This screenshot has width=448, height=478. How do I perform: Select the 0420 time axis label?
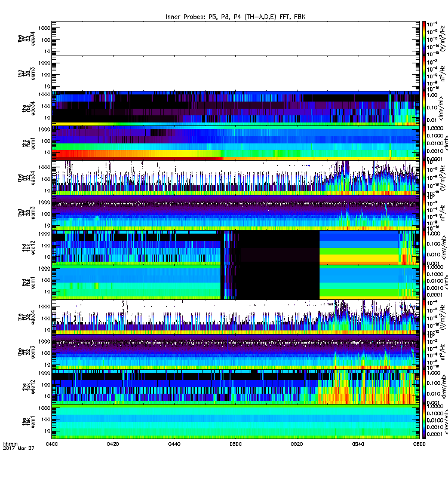tap(113, 444)
